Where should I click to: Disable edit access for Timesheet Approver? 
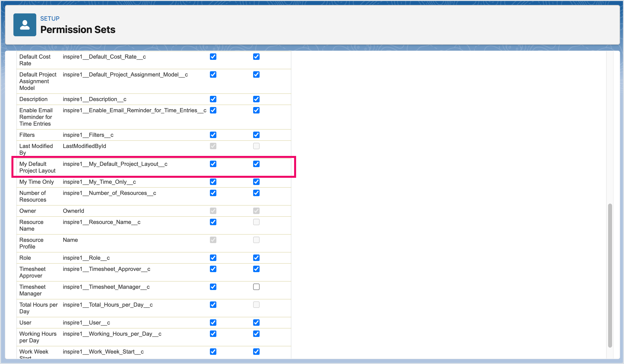pos(256,269)
